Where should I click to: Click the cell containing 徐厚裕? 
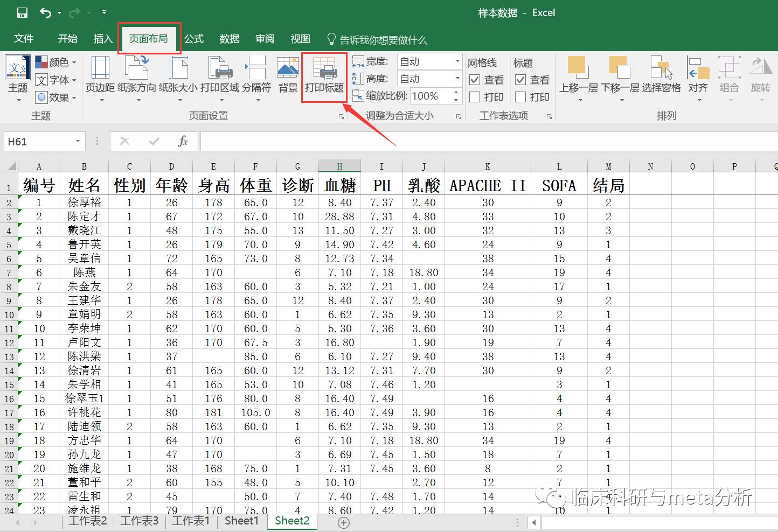(x=84, y=202)
